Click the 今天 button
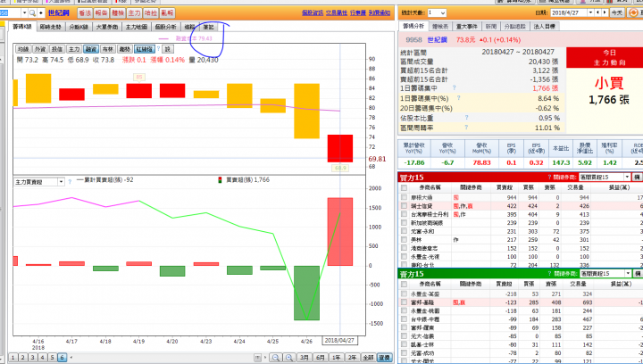 coord(617,12)
